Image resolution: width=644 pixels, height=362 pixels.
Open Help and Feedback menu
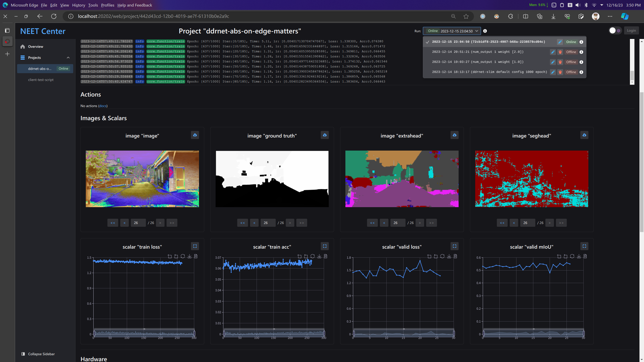pos(135,5)
